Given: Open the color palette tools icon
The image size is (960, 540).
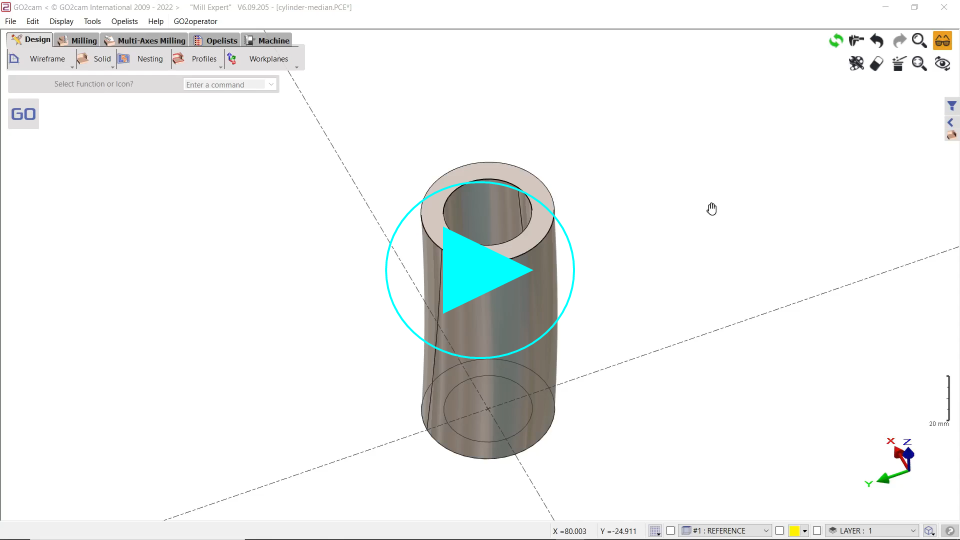Looking at the screenshot, I should coord(856,64).
